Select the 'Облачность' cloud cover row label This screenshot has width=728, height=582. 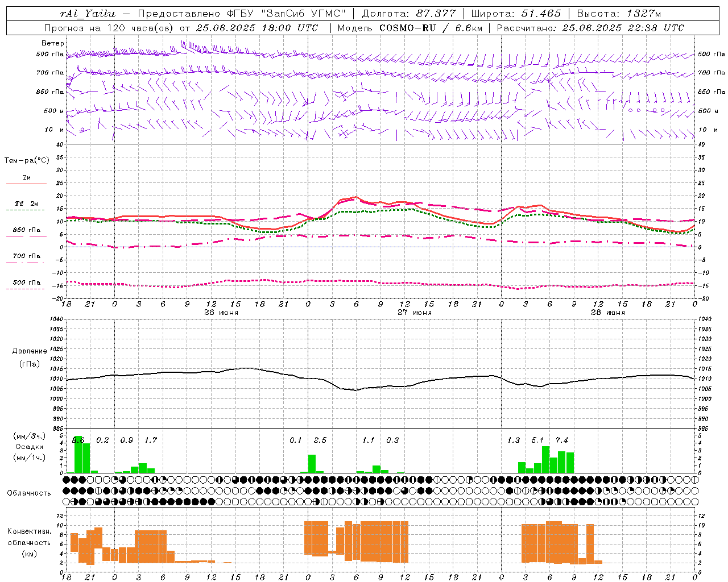pyautogui.click(x=29, y=493)
